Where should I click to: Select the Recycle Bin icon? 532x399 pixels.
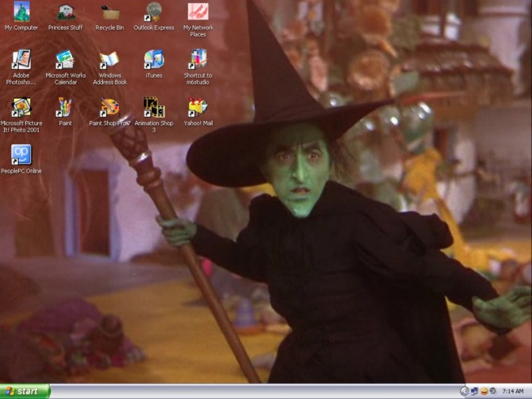tap(110, 16)
